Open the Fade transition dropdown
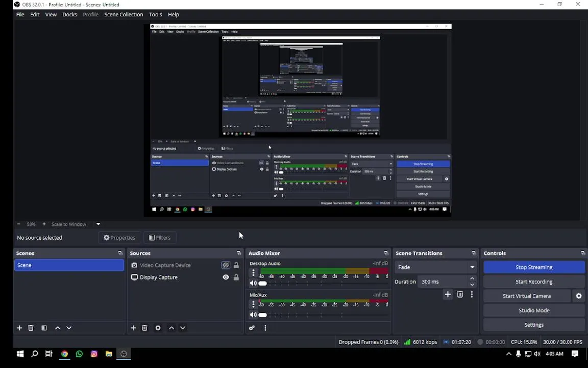 [435, 267]
